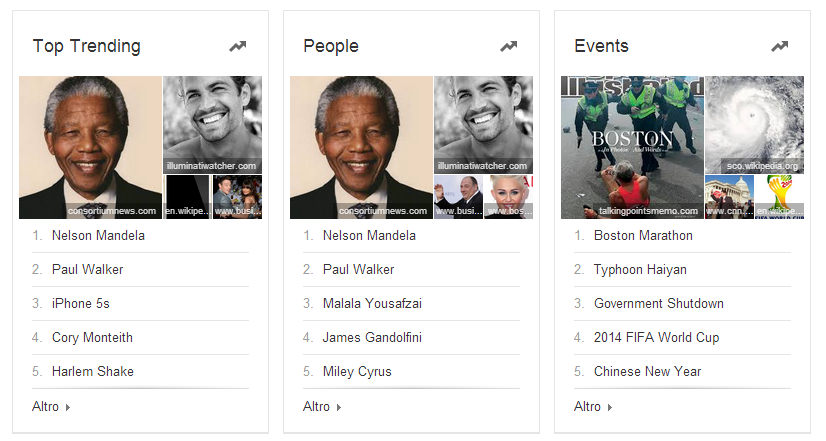The image size is (826, 441).
Task: Select iPhone 5s in Top Trending list
Action: (x=81, y=303)
